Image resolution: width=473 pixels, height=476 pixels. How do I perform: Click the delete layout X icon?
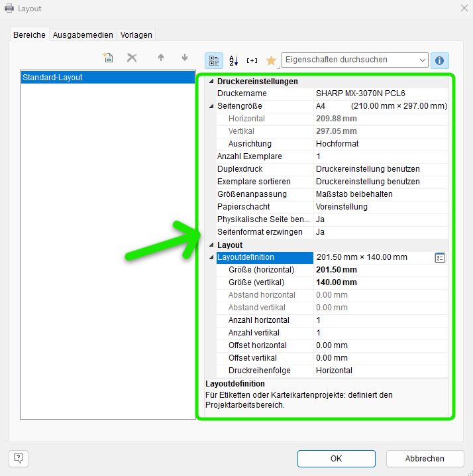[132, 58]
